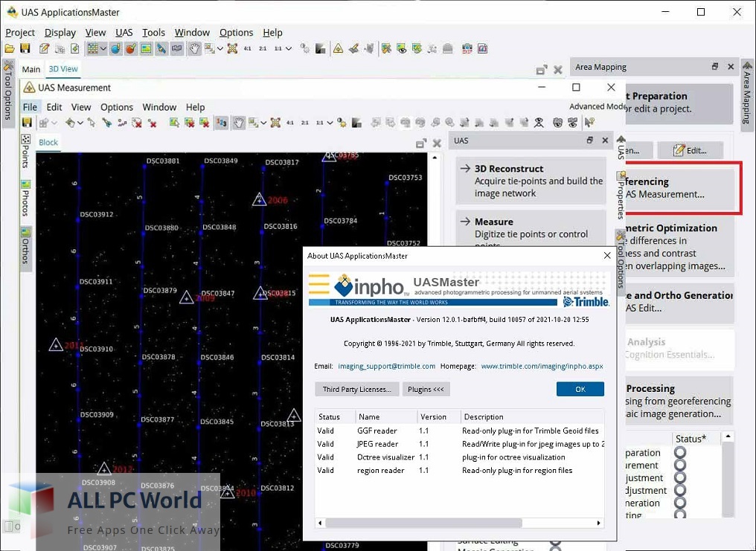The image size is (756, 551).
Task: Open project folder icon in main toolbar
Action: click(10, 48)
